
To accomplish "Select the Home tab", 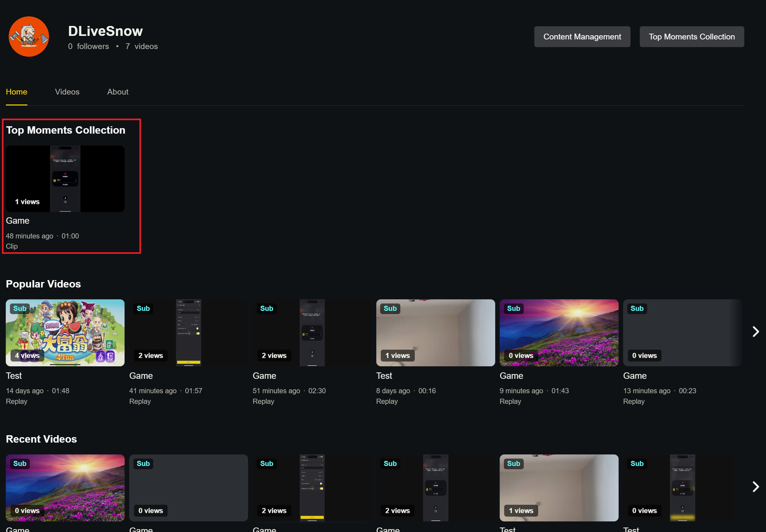I will click(x=16, y=92).
